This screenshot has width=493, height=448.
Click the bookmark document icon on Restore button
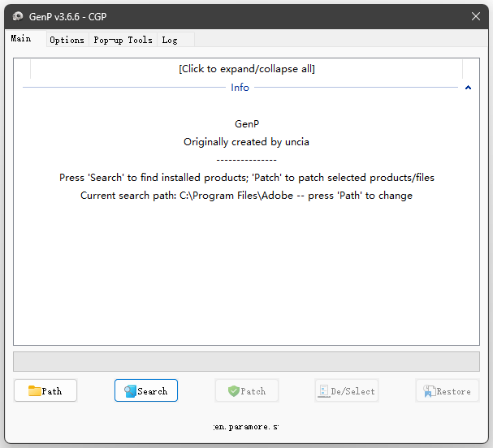[x=429, y=391]
